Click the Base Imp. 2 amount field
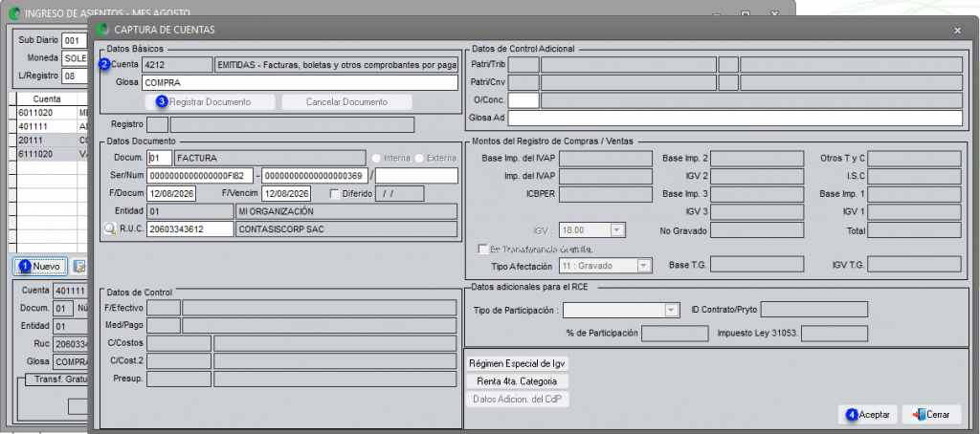Viewport: 980px width, 434px height. coord(757,159)
